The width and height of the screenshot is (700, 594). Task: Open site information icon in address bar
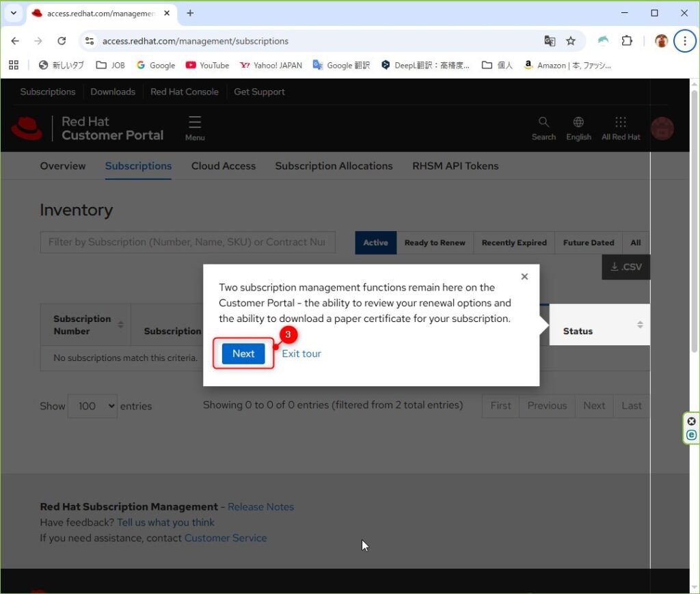tap(90, 41)
